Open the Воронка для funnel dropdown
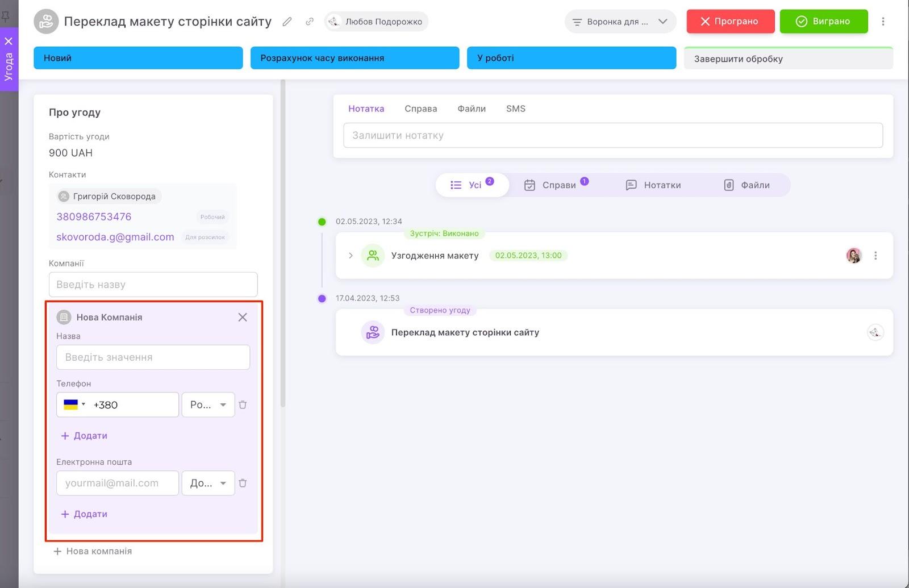 point(620,22)
